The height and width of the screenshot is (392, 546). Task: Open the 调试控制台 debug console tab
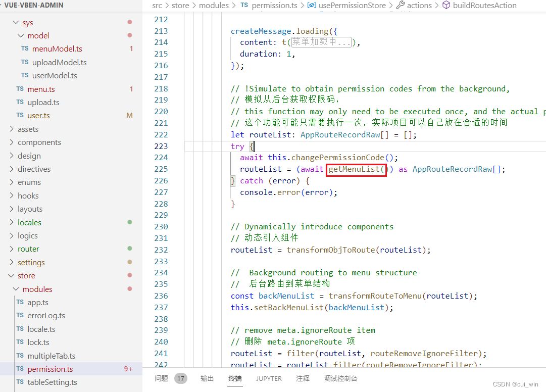click(340, 378)
